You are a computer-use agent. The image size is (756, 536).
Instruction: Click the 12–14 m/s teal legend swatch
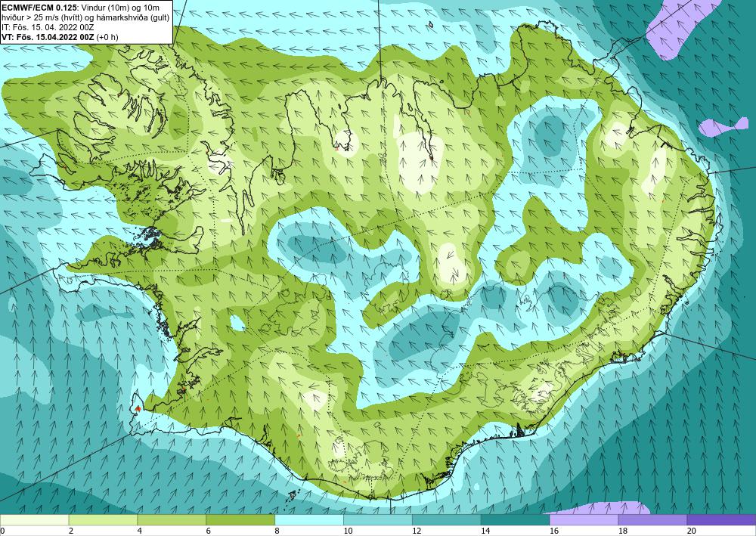pyautogui.click(x=447, y=519)
